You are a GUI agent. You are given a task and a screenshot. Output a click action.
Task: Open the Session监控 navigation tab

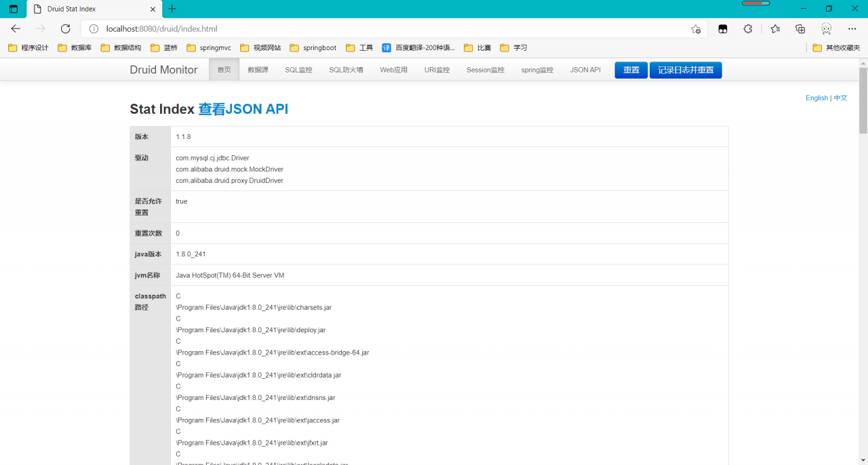tap(486, 70)
